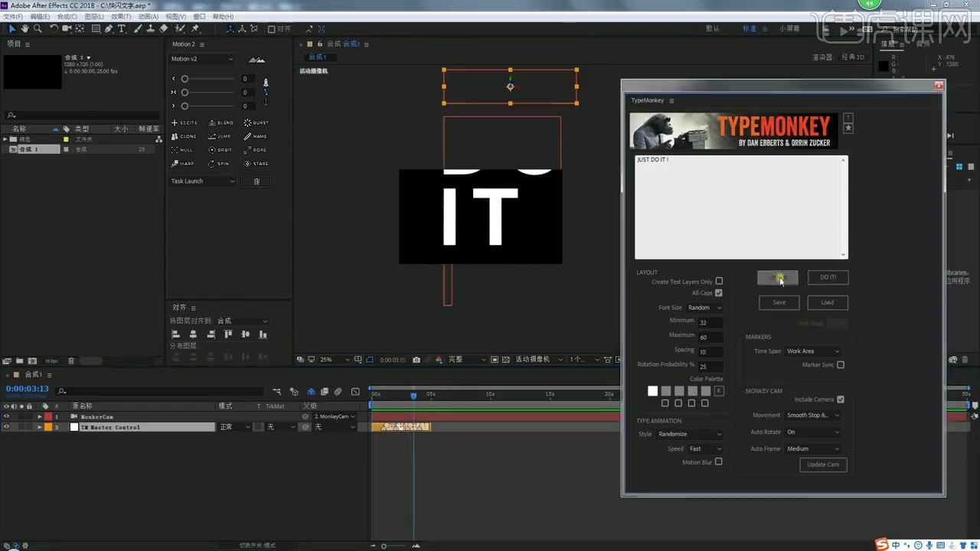Select the Horizontal Type tool

pos(121,29)
